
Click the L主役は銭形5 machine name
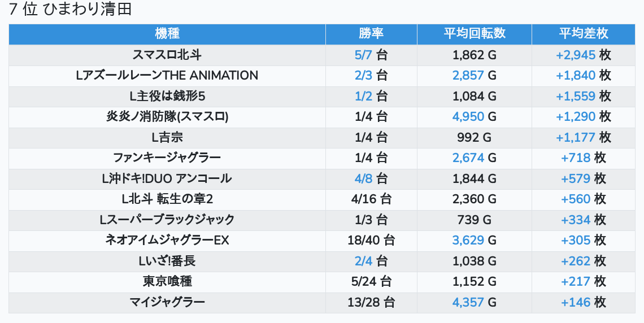point(167,96)
